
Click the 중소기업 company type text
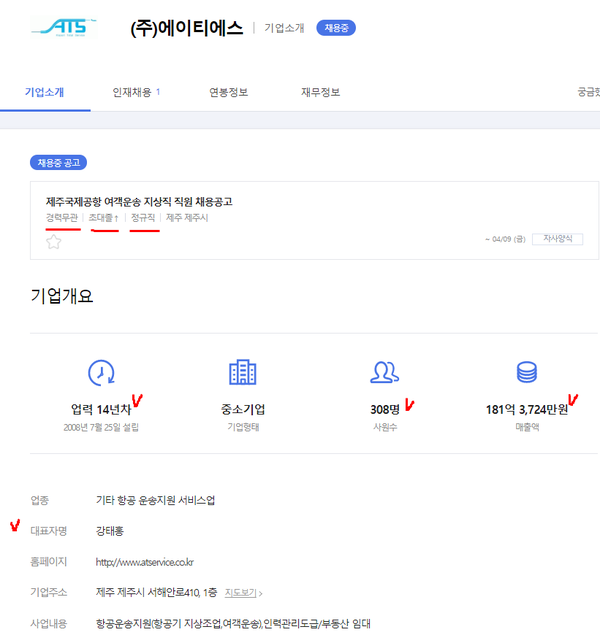point(243,409)
